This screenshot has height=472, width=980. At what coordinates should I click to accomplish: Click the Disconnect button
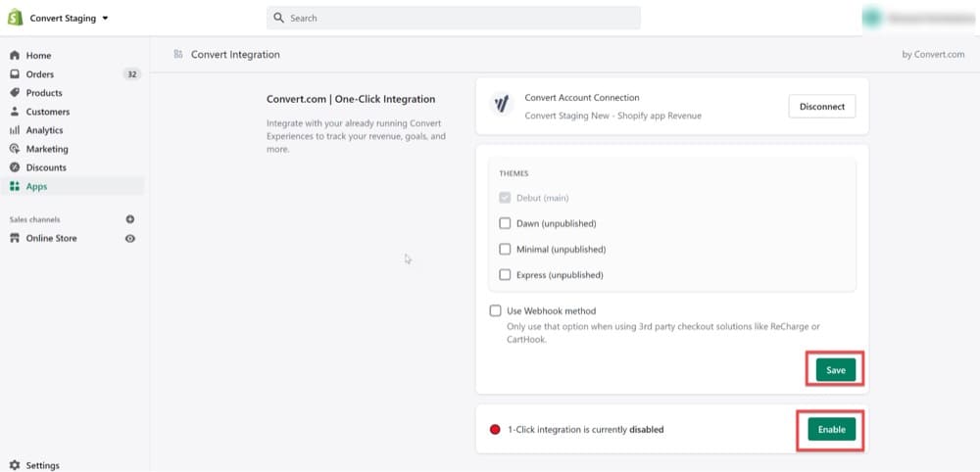[x=822, y=107]
